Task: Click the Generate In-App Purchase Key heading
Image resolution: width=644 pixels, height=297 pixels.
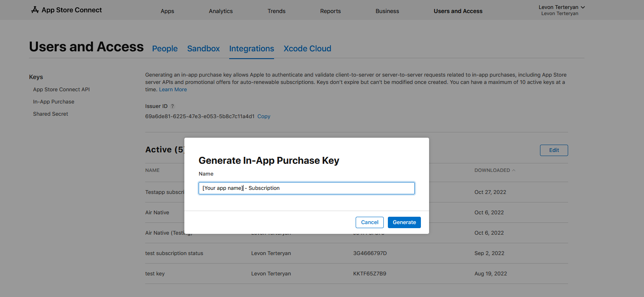Action: 269,161
